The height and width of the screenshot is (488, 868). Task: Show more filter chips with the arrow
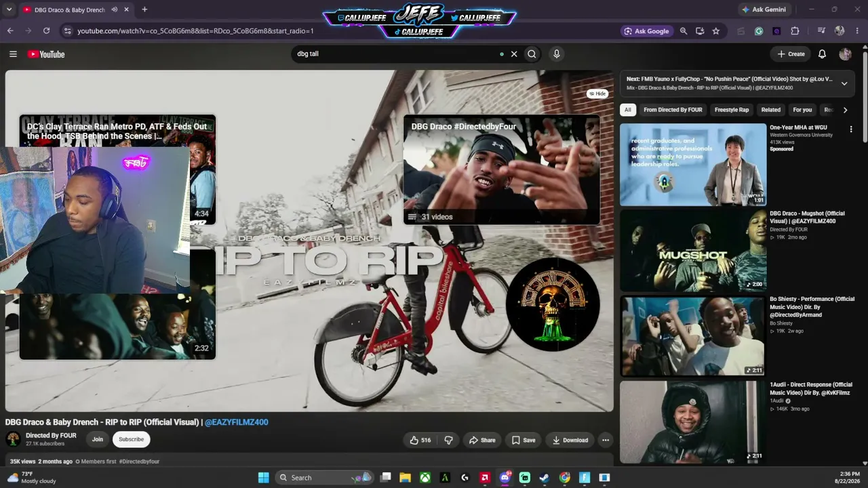coord(845,110)
